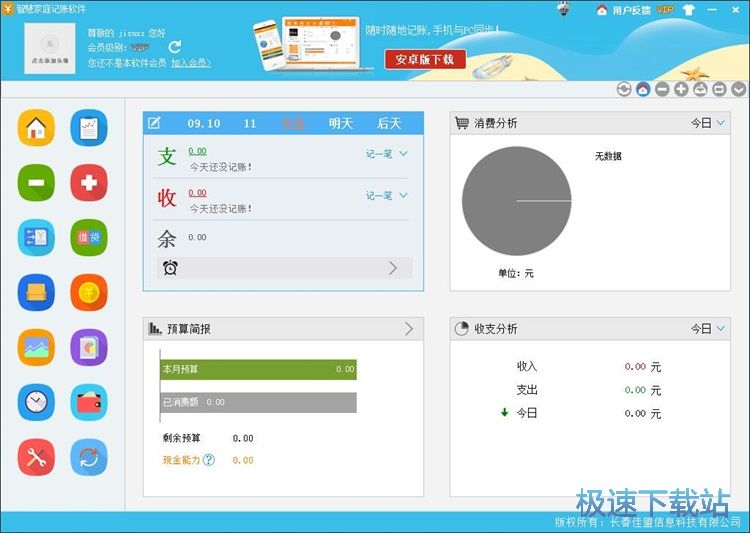The width and height of the screenshot is (750, 533).
Task: Expand the 预算简报 panel arrow
Action: (408, 329)
